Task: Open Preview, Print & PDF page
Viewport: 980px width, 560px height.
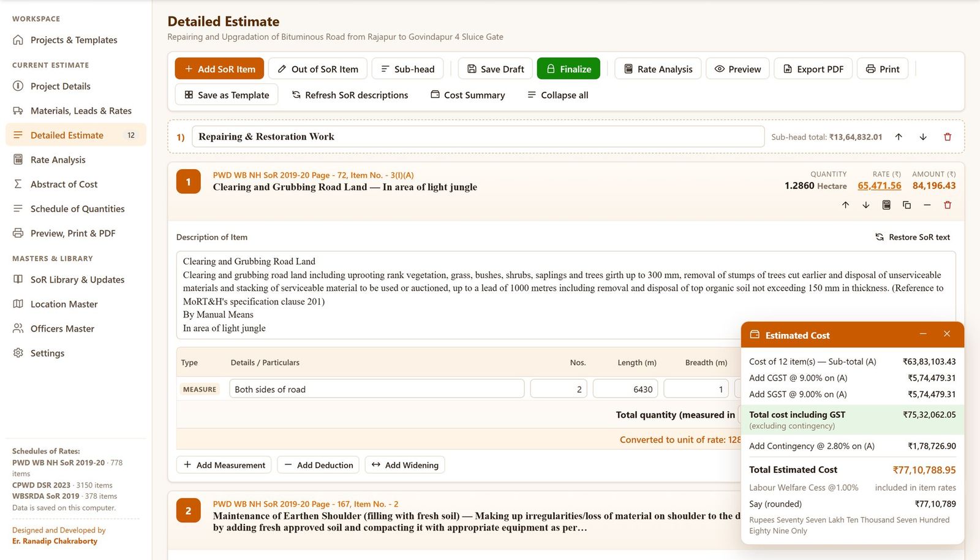Action: click(x=76, y=233)
